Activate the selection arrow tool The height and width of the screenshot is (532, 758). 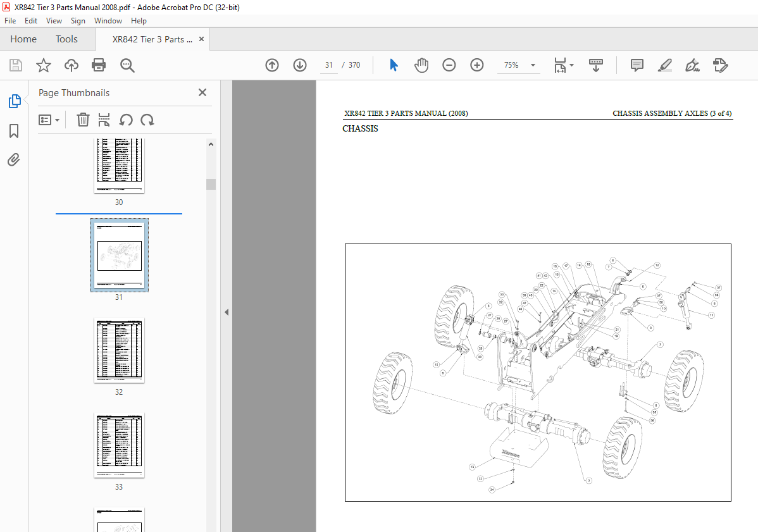click(394, 65)
